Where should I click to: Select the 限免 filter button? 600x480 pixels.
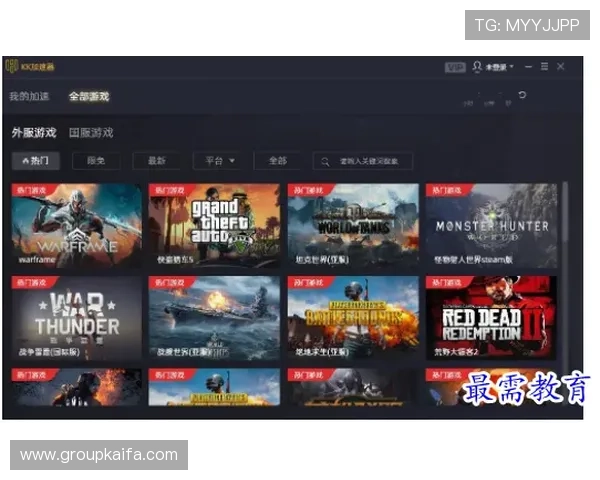click(96, 160)
